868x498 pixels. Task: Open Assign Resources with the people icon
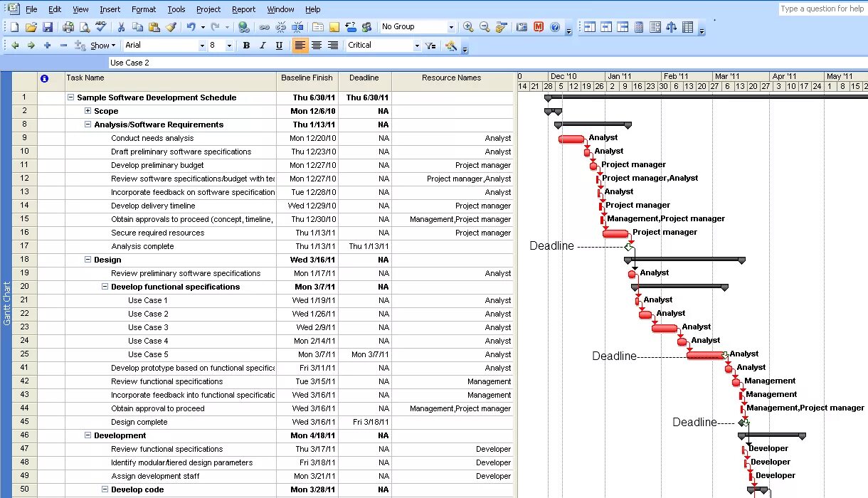click(367, 27)
